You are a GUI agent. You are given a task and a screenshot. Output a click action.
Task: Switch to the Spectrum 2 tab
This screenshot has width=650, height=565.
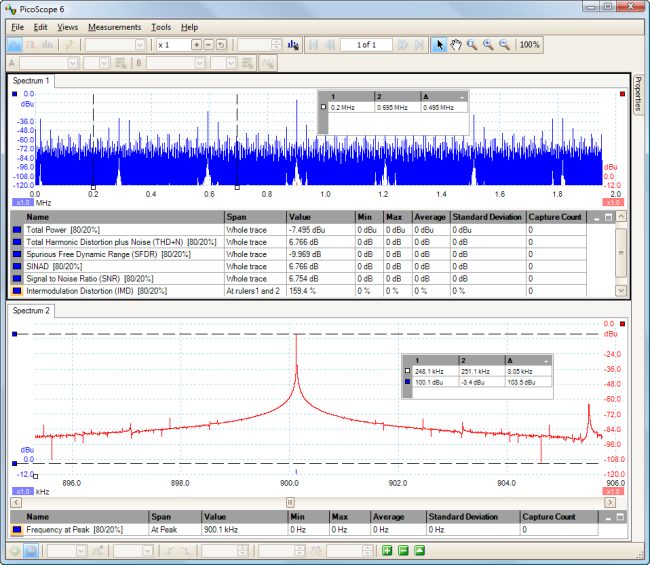point(32,311)
